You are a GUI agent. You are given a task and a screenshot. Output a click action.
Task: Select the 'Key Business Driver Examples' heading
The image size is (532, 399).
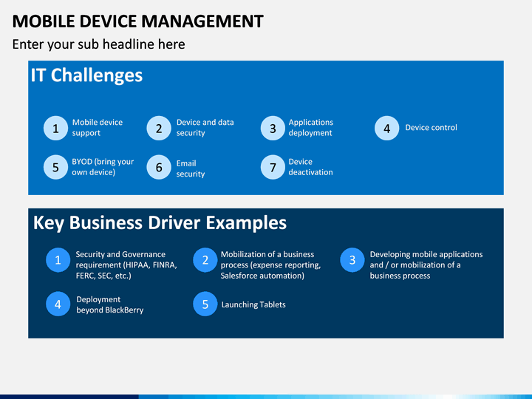[160, 223]
